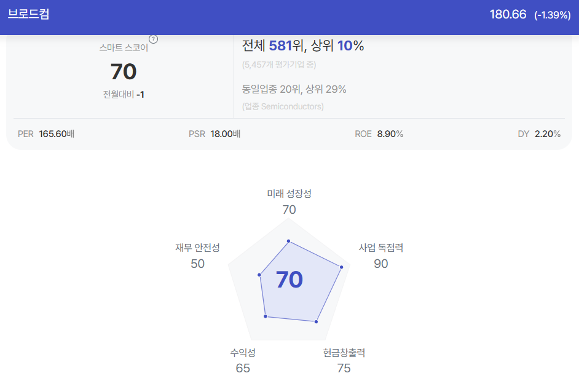Image resolution: width=579 pixels, height=392 pixels.
Task: Click the top data point on radar chart
Action: [288, 241]
